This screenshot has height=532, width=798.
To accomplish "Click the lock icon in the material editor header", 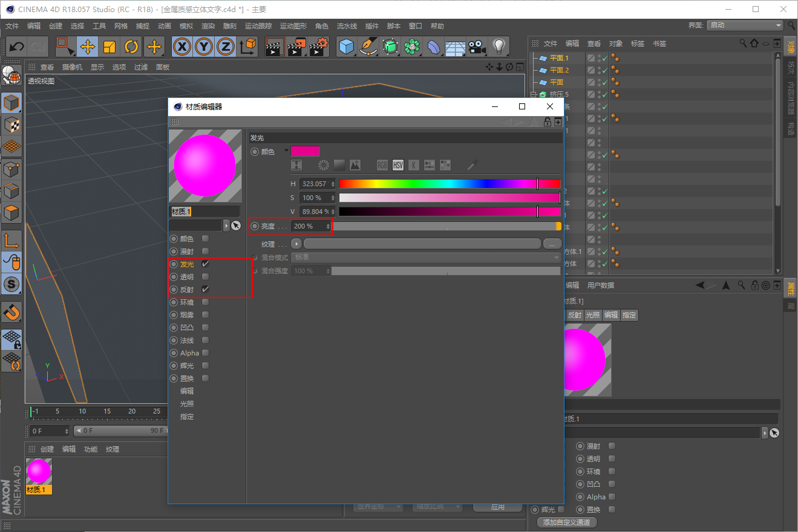I will coord(548,122).
